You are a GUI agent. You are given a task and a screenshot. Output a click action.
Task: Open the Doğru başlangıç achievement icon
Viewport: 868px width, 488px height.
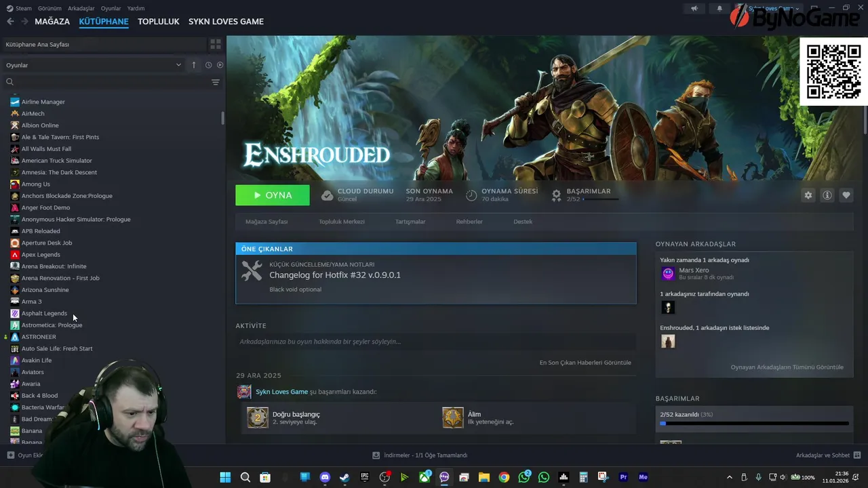(258, 418)
